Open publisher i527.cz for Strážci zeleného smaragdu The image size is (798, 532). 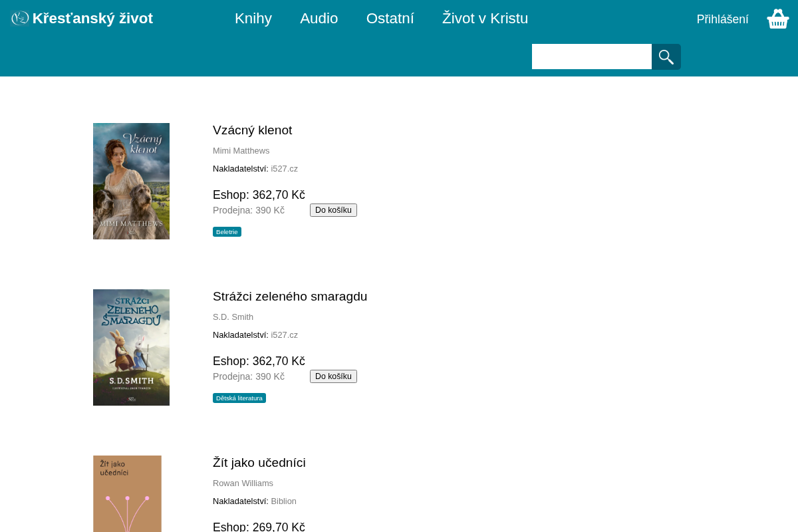(x=285, y=335)
